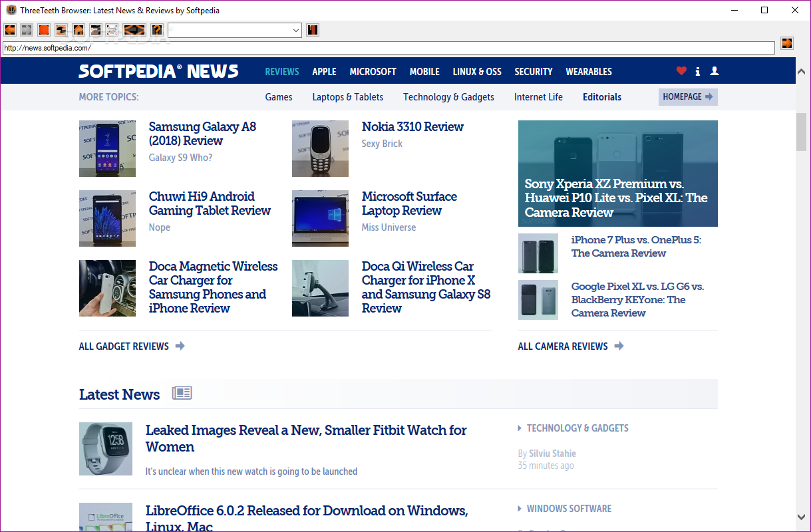Click author name Silviu Stahie
811x532 pixels.
[x=552, y=454]
